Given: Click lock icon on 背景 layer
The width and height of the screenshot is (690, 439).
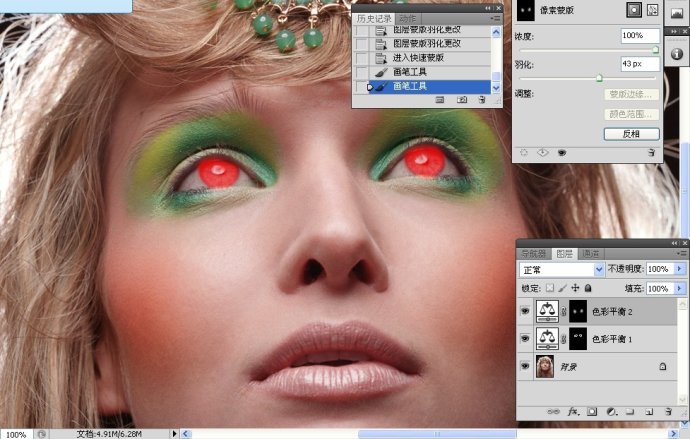Looking at the screenshot, I should click(663, 366).
